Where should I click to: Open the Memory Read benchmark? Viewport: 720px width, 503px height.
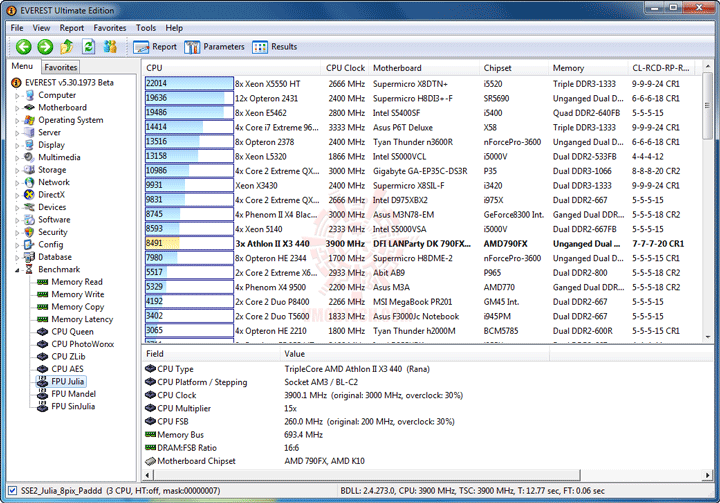click(x=77, y=282)
